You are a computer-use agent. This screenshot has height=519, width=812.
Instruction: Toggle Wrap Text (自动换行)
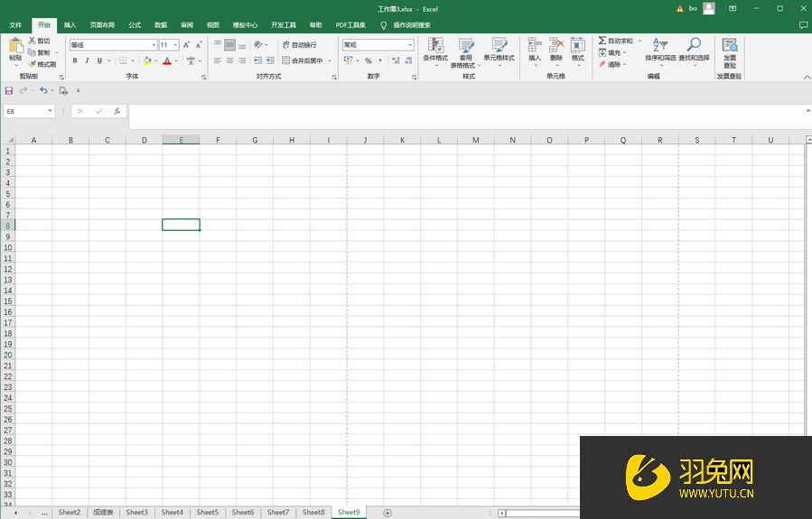tap(299, 44)
